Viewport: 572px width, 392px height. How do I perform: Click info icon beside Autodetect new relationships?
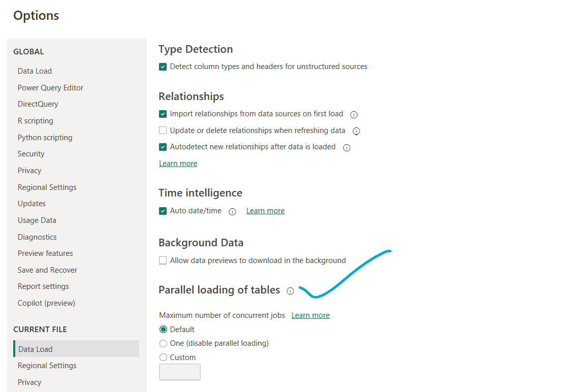[346, 147]
